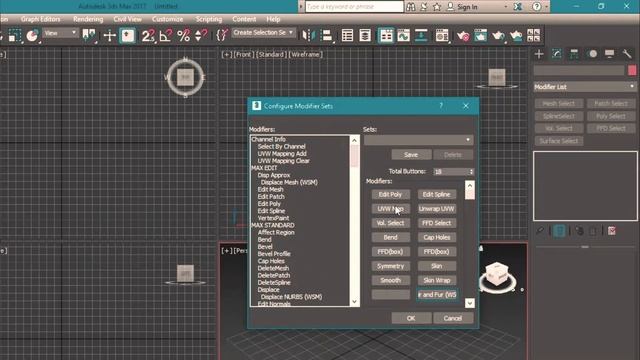Open the Sign In dropdown arrow
Image resolution: width=640 pixels, height=360 pixels.
[506, 7]
